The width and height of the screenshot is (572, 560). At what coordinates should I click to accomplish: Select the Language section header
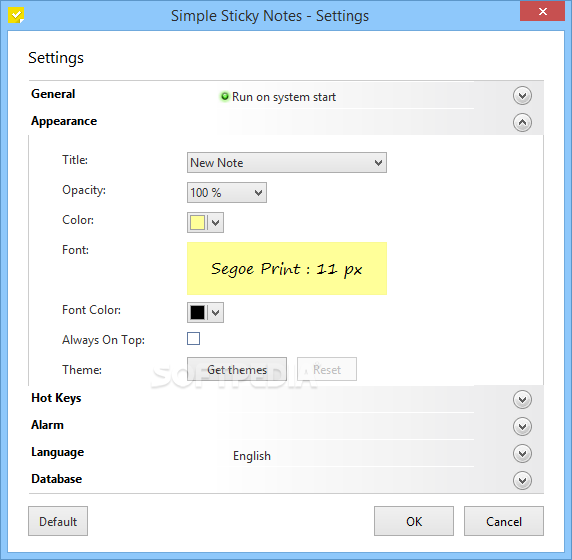(x=58, y=452)
